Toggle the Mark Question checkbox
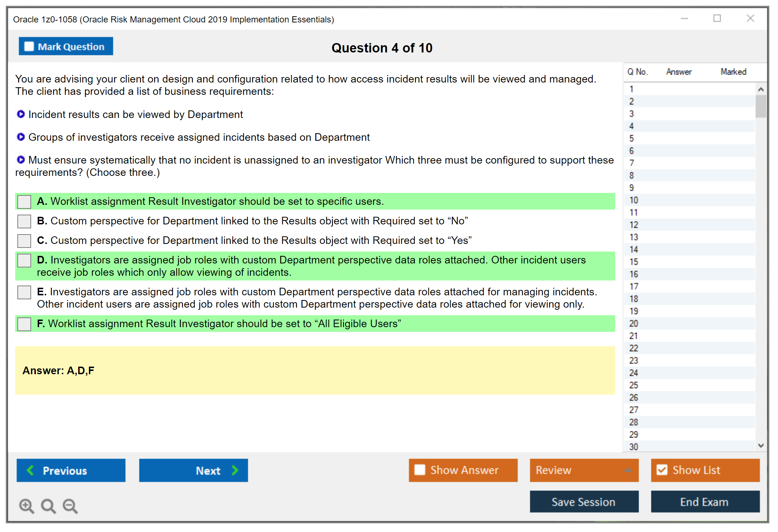This screenshot has width=778, height=532. (29, 46)
